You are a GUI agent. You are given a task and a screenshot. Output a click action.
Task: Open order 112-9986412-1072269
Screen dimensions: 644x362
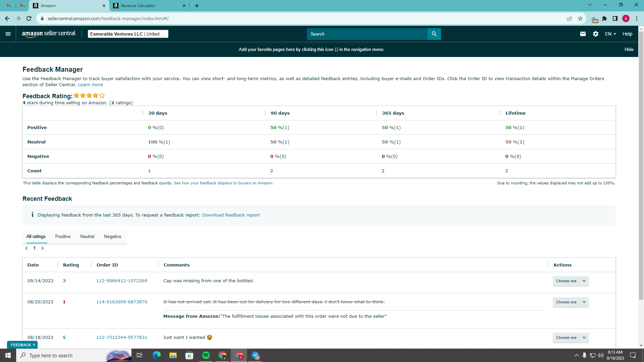122,281
